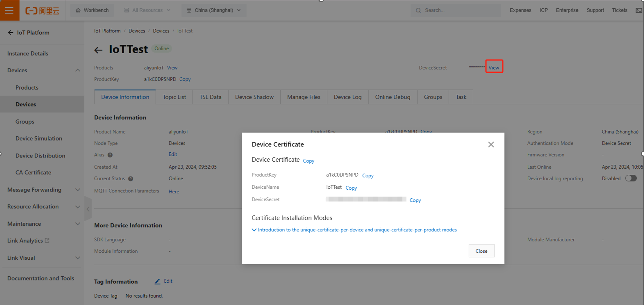Switch to the Topic List tab

tap(174, 97)
